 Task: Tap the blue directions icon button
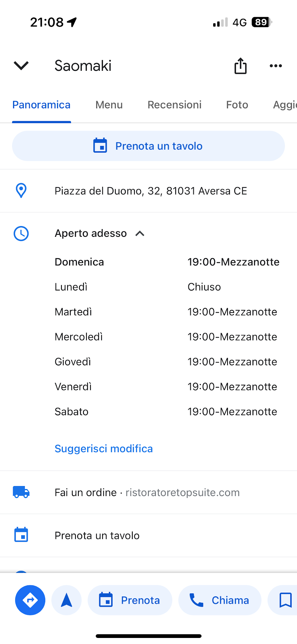point(30,600)
